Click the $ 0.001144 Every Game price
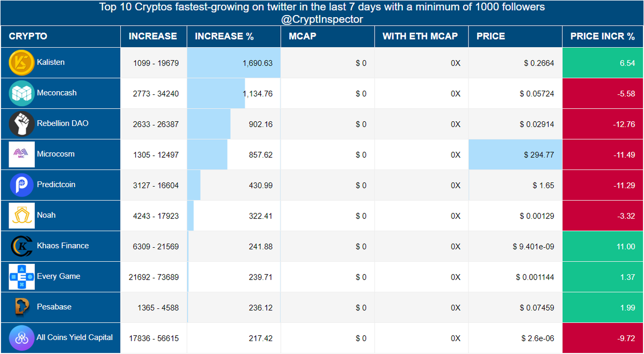The image size is (644, 354). pos(515,277)
